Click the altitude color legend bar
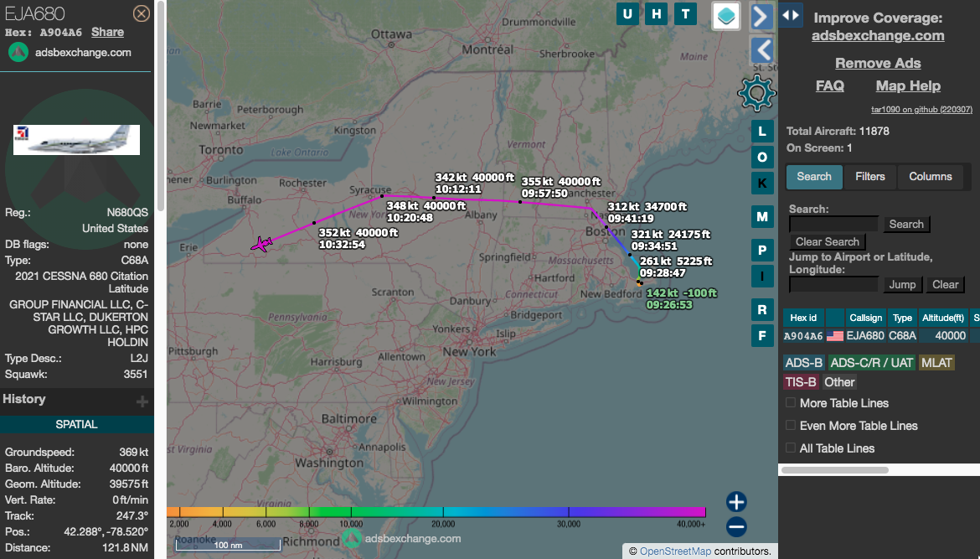The height and width of the screenshot is (559, 980). tap(436, 512)
